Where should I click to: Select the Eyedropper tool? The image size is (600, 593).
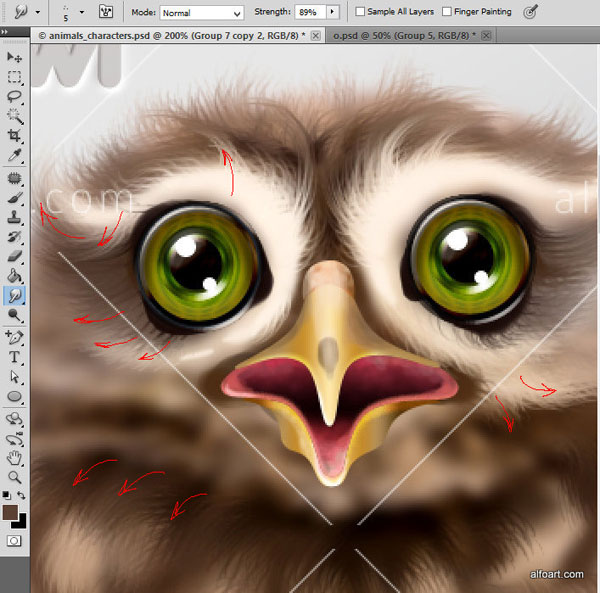[15, 155]
